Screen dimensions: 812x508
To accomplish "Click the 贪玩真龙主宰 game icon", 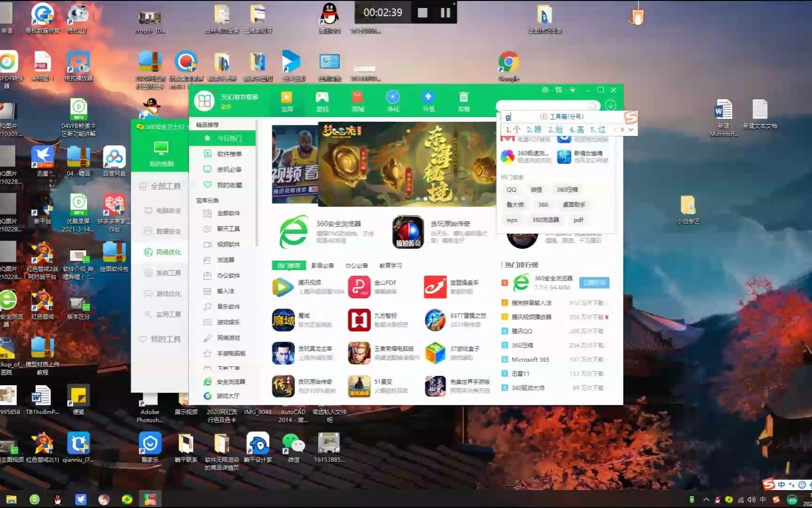I will [283, 353].
